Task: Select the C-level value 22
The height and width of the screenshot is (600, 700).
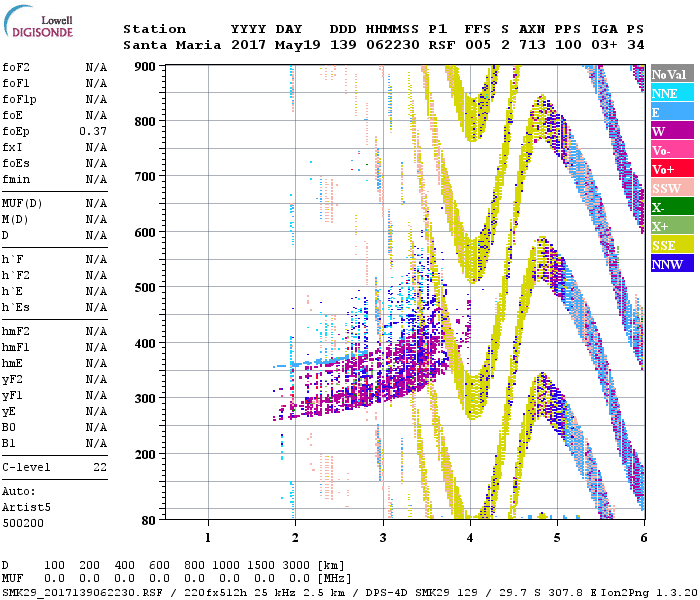Action: coord(100,467)
